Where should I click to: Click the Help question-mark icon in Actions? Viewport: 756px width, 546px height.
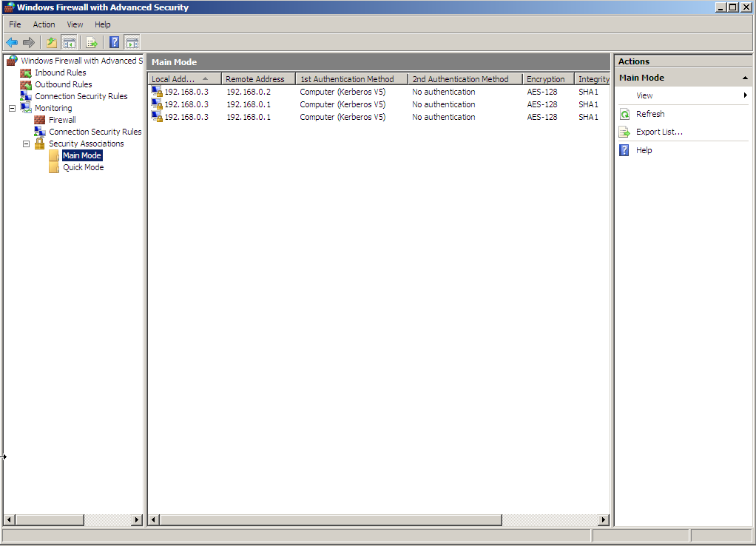[624, 150]
